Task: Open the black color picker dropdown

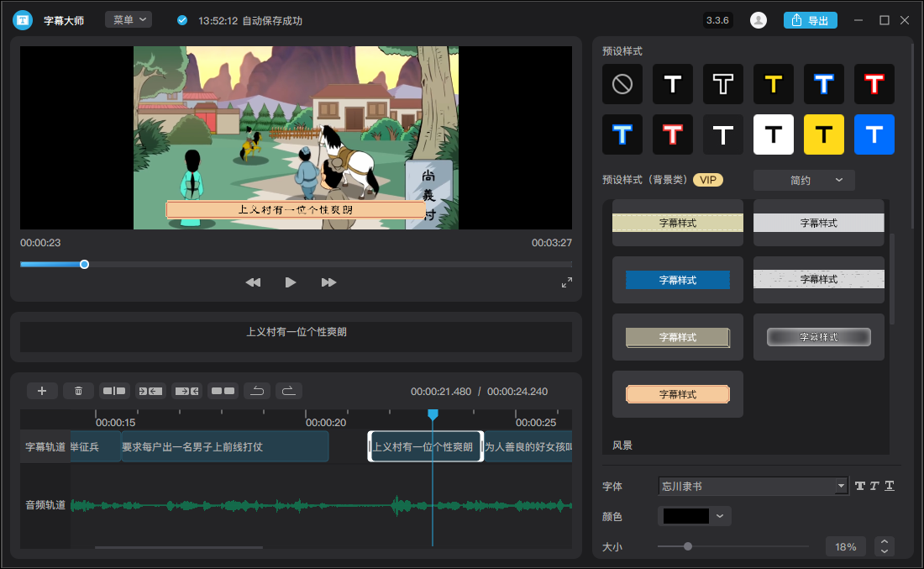Action: [695, 516]
